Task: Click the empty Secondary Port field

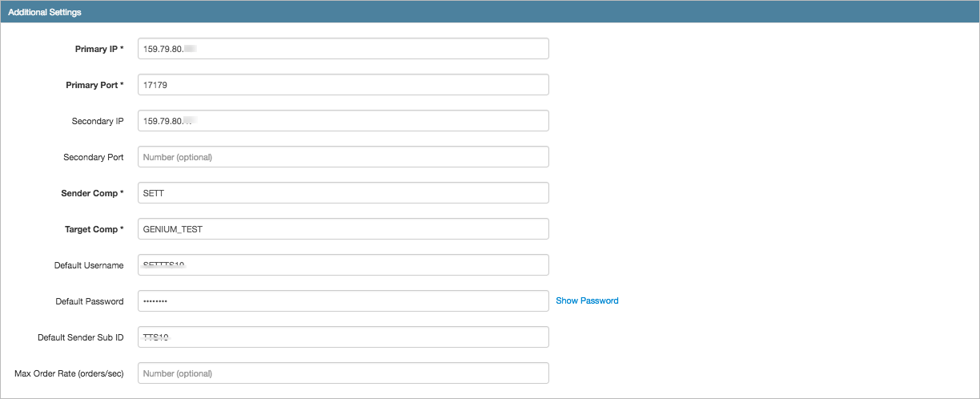Action: [x=343, y=156]
